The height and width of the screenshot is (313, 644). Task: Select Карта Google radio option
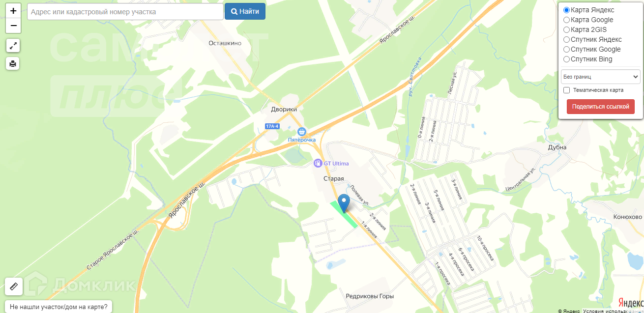[566, 20]
